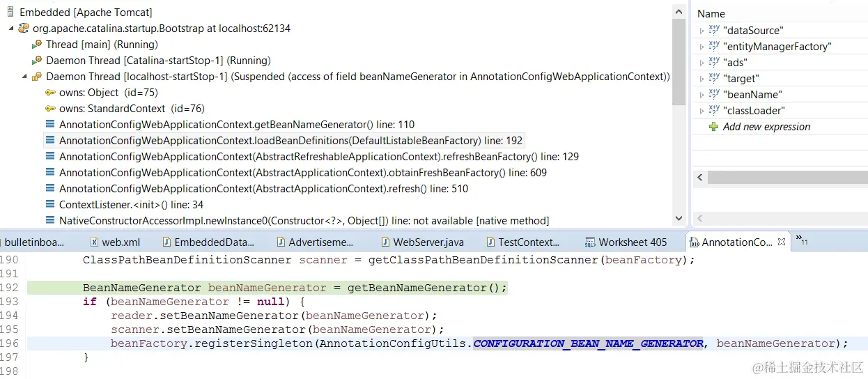Open the Advertiseme... editor tab
868x379 pixels.
click(316, 242)
